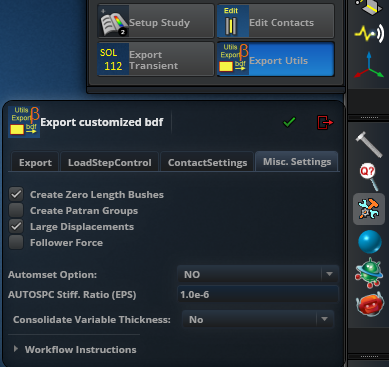Click the yellow waveform signal icon

(x=369, y=34)
